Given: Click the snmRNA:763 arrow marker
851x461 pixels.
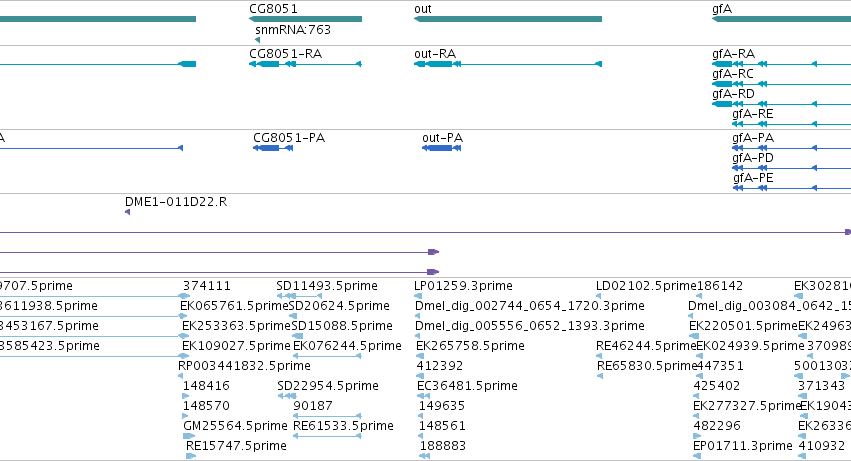Looking at the screenshot, I should pos(257,40).
